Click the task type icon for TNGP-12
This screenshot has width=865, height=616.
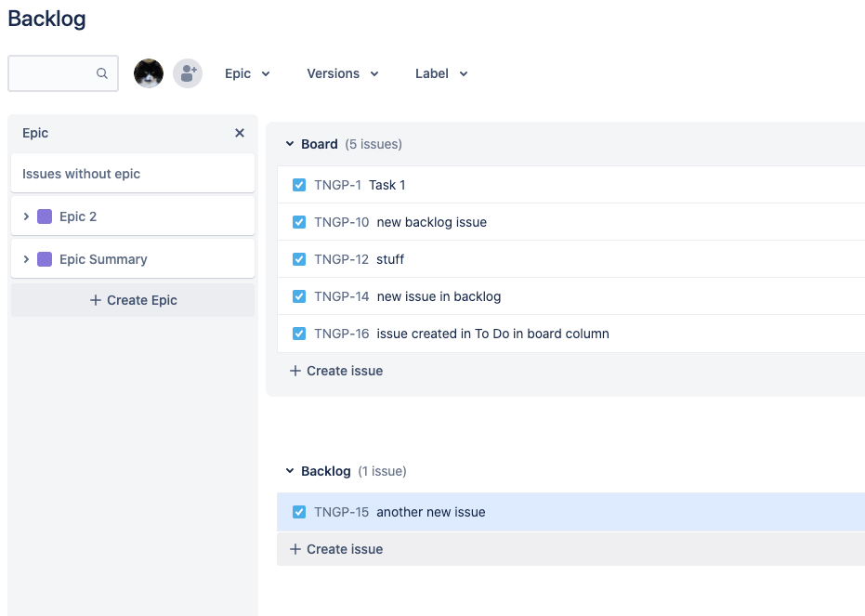point(299,259)
